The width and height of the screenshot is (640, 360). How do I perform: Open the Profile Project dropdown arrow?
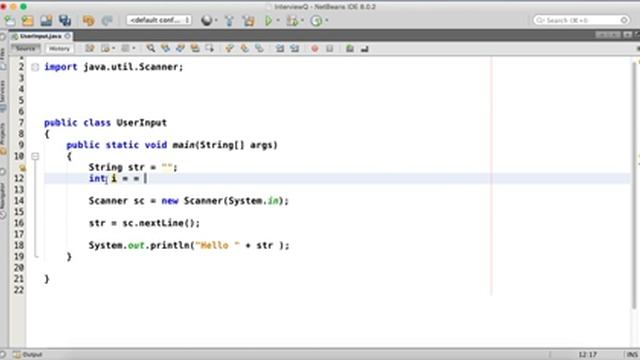pyautogui.click(x=327, y=20)
